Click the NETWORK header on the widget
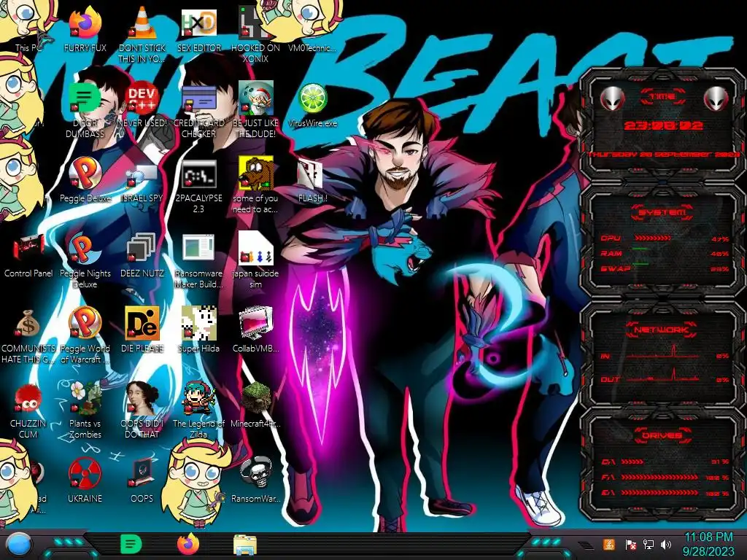747x560 pixels. tap(662, 330)
